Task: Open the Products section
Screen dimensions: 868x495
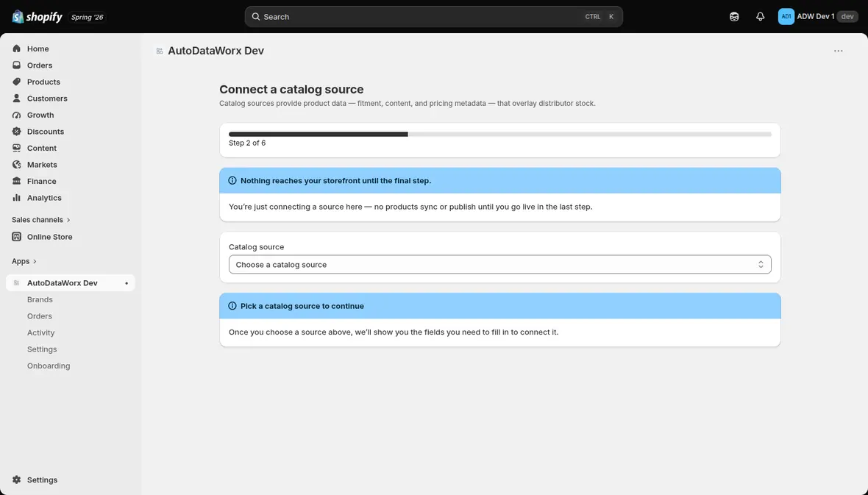Action: [71, 82]
